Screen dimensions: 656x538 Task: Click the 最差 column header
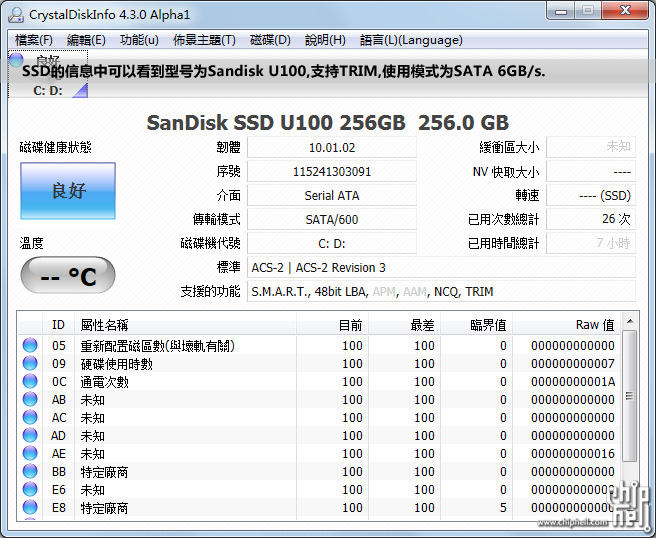coord(405,325)
